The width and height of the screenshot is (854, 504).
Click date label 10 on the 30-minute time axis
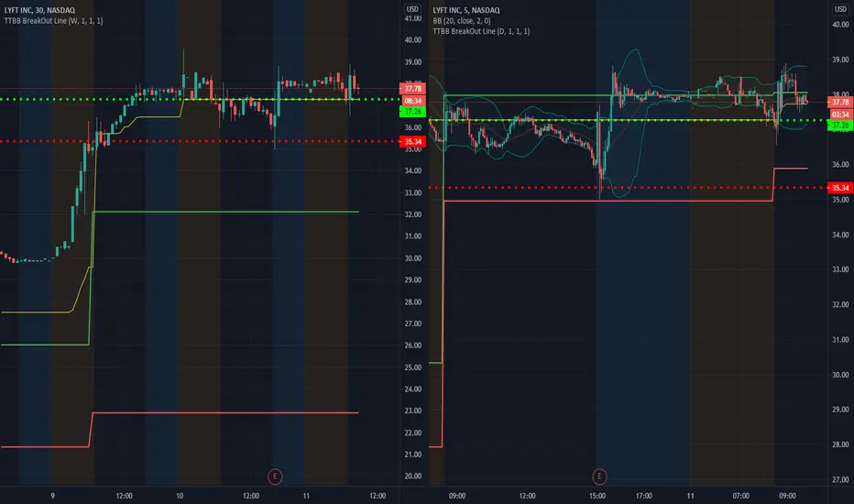(180, 496)
